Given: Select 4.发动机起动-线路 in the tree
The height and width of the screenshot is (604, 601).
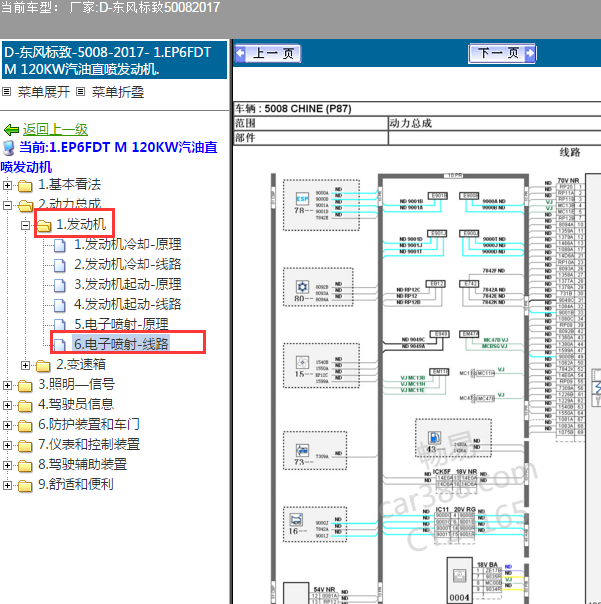Looking at the screenshot, I should [128, 304].
